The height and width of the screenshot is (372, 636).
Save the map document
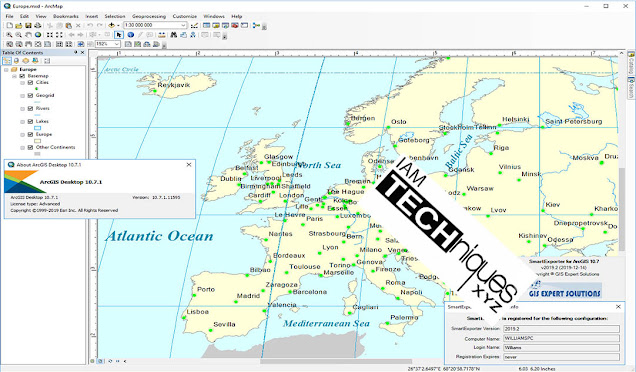pyautogui.click(x=28, y=25)
